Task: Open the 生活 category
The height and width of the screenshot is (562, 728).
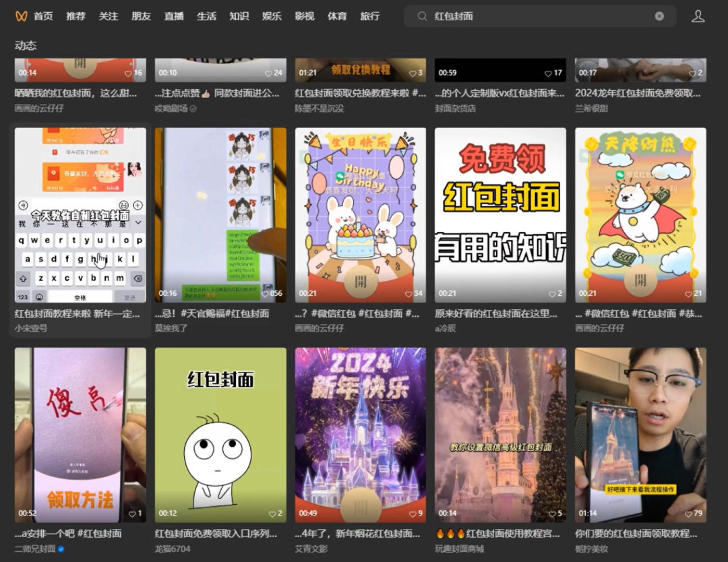Action: pyautogui.click(x=207, y=16)
